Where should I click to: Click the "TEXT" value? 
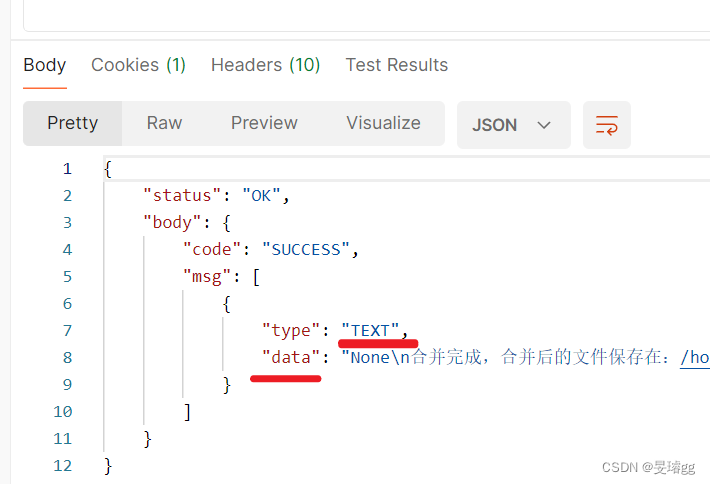[x=370, y=331]
